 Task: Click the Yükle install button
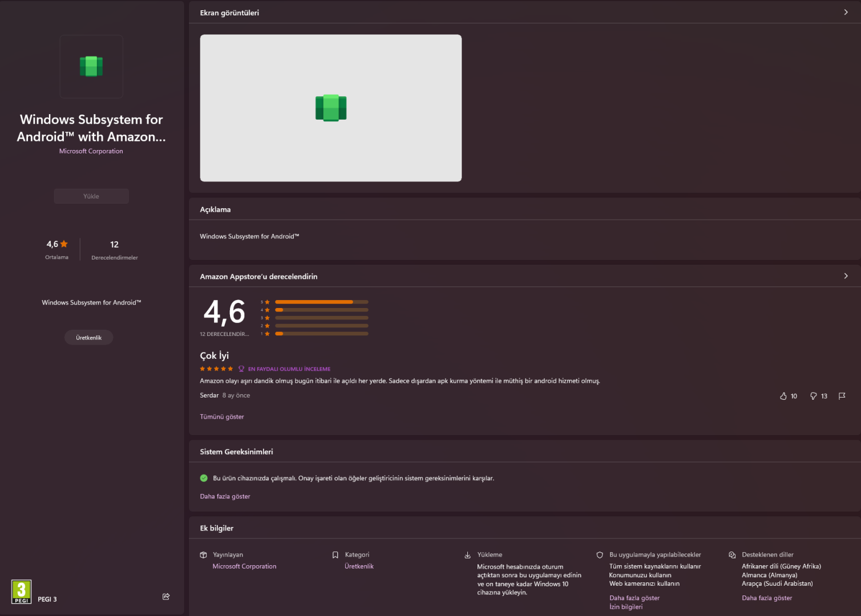point(91,196)
